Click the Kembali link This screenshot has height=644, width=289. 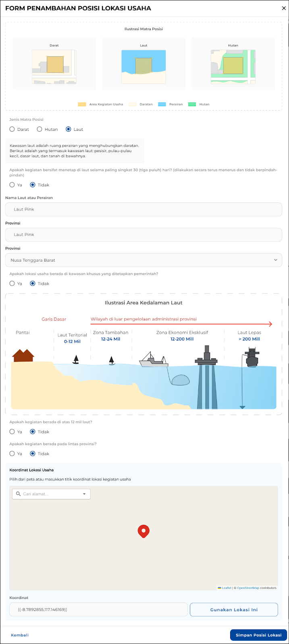coord(20,635)
